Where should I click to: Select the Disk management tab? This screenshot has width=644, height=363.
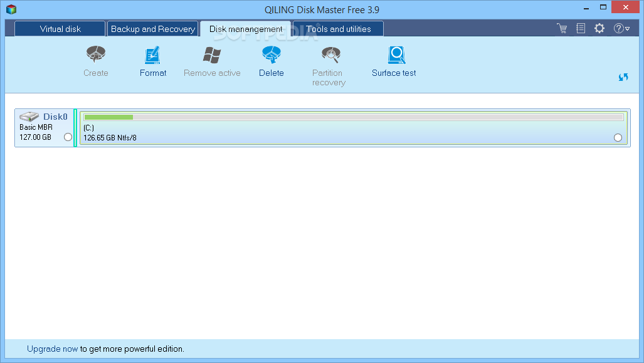[x=246, y=29]
